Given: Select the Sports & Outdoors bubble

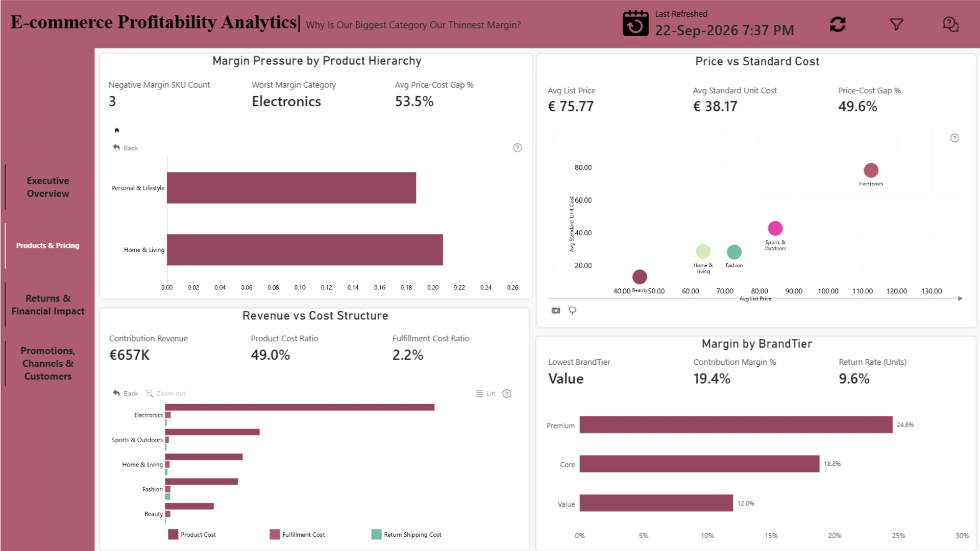Looking at the screenshot, I should (775, 228).
